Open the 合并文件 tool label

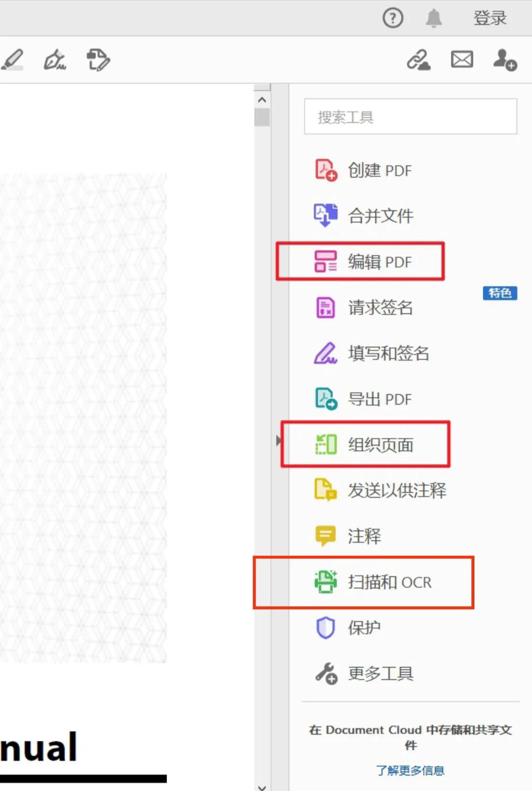(x=380, y=216)
